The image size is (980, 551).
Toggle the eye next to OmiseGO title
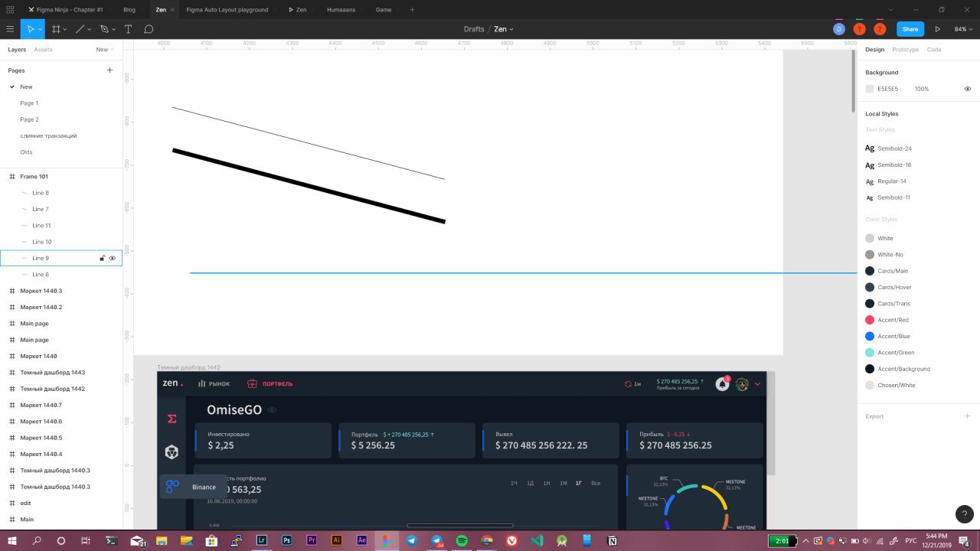point(272,410)
